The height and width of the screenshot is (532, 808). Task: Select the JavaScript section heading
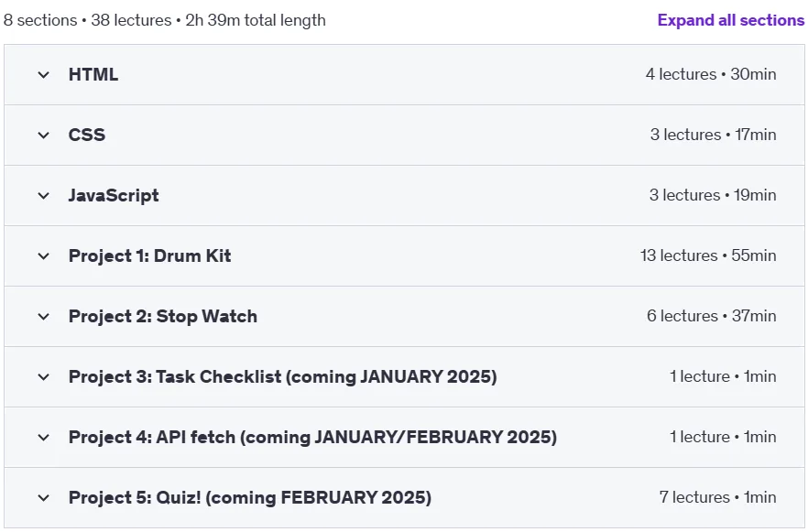click(x=114, y=196)
